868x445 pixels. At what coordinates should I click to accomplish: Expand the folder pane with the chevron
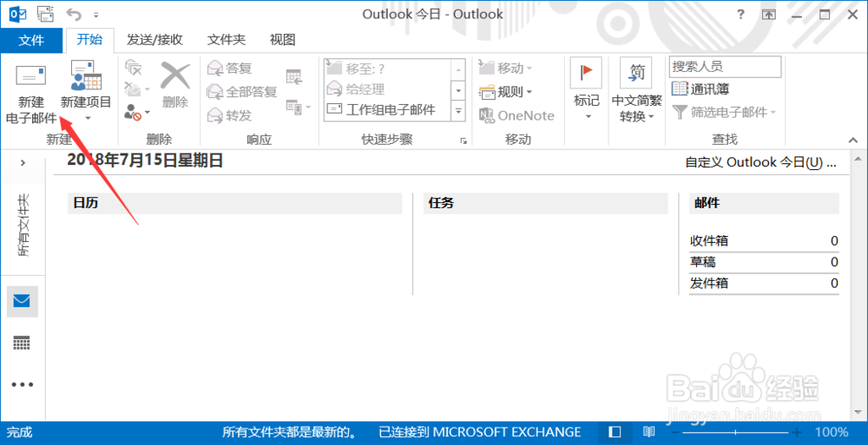23,163
